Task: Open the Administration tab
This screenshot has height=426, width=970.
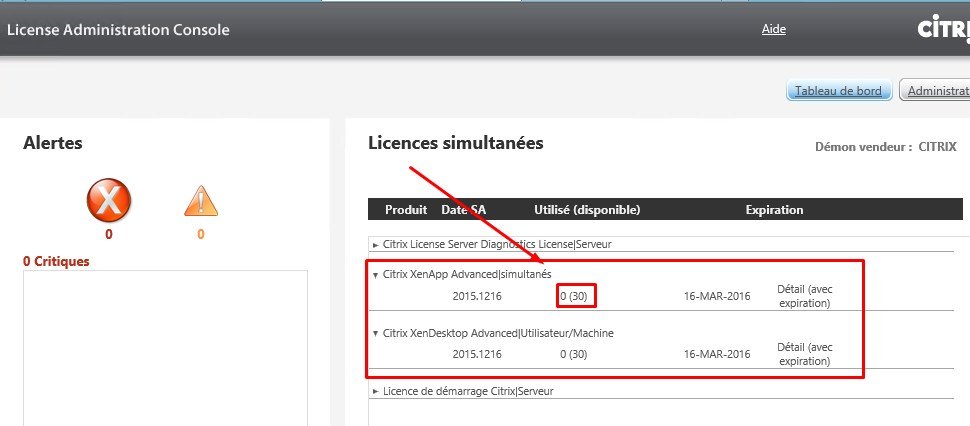Action: [x=936, y=91]
